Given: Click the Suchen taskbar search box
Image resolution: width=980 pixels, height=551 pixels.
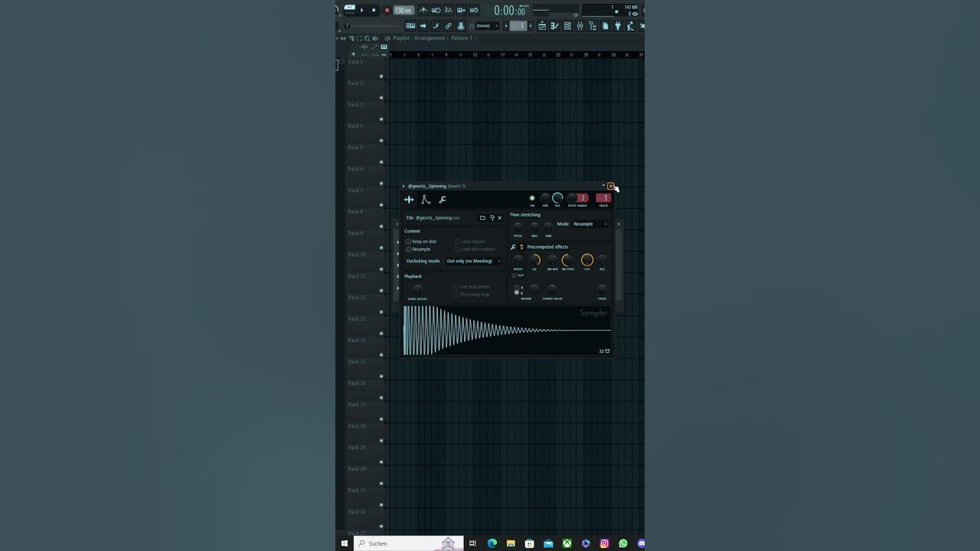Looking at the screenshot, I should [x=409, y=543].
